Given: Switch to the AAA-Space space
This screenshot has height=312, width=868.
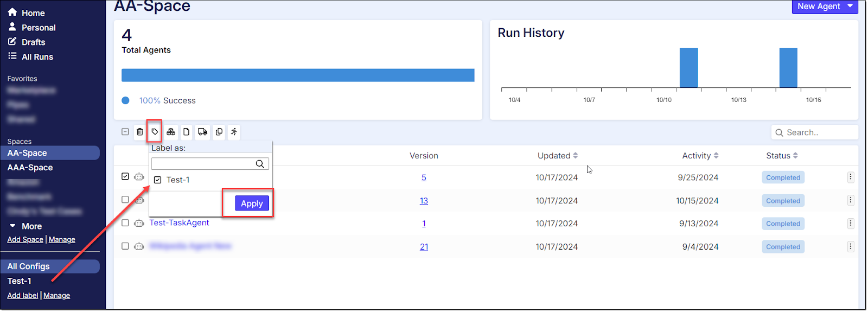Looking at the screenshot, I should tap(30, 168).
